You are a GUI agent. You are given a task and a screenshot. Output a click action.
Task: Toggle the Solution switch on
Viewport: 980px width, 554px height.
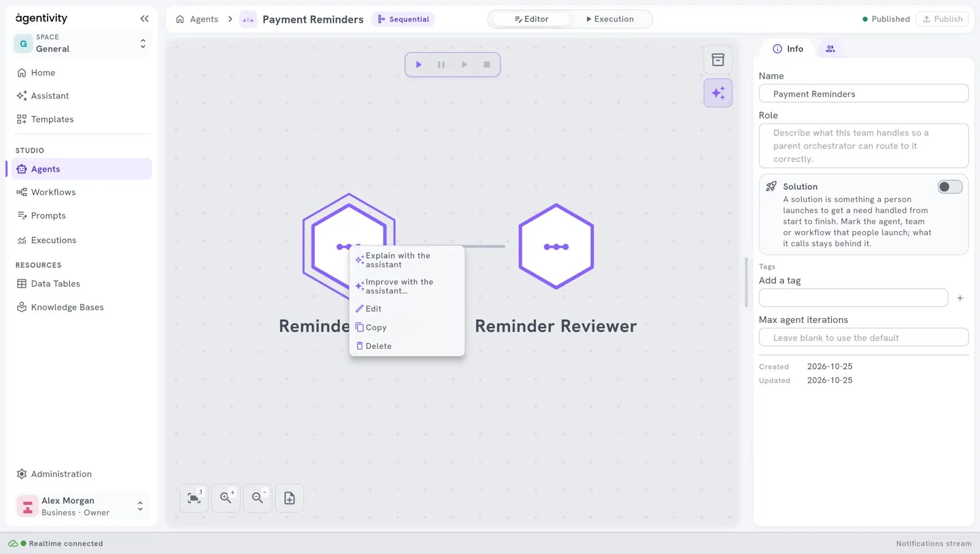(950, 187)
